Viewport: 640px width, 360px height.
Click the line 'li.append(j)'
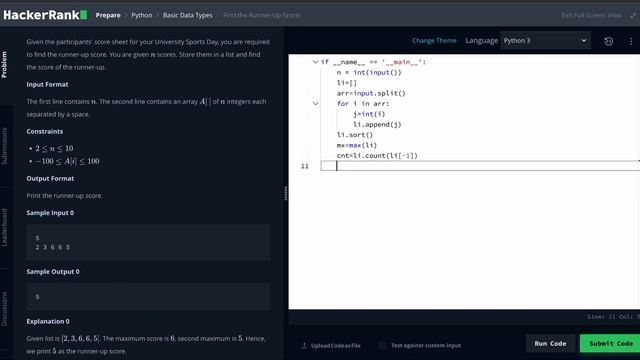click(377, 124)
